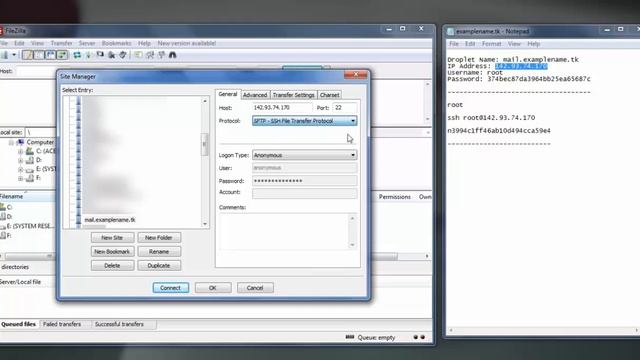Open the directory listing filters dialog
Viewport: 640px width, 360px height.
point(138,55)
